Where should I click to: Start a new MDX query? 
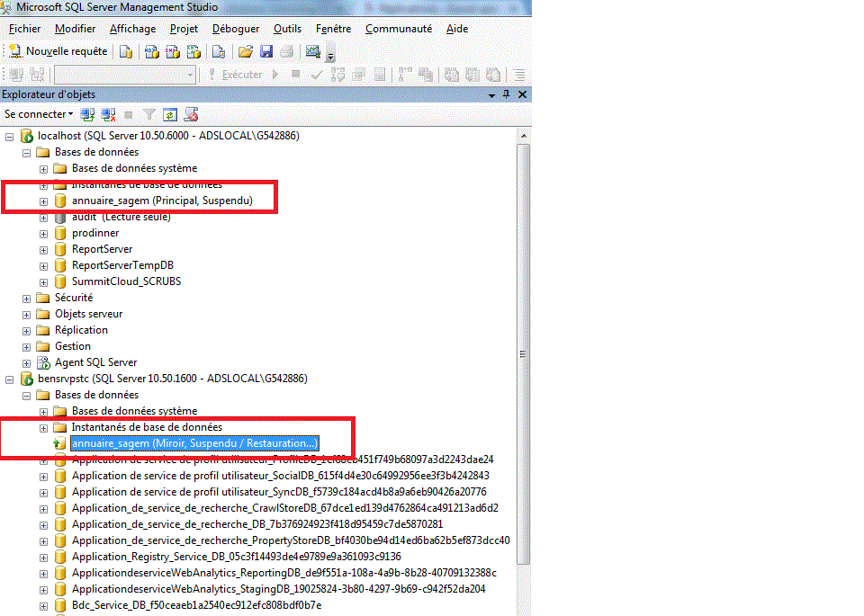(x=151, y=52)
